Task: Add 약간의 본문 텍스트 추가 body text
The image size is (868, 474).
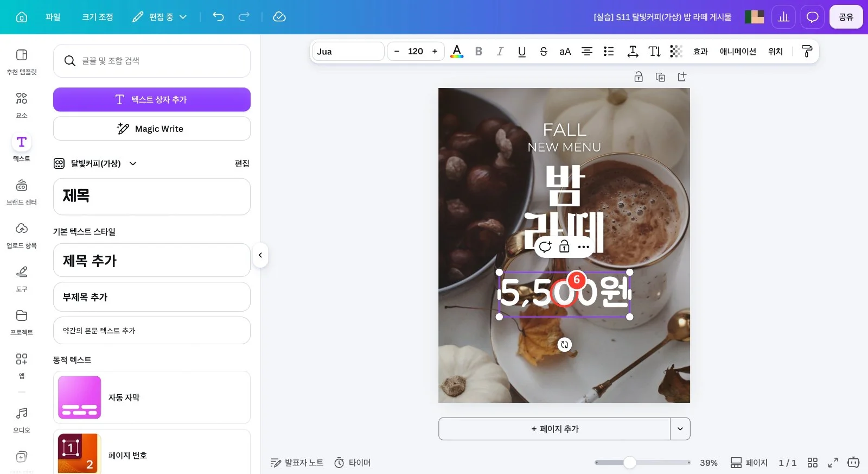Action: coord(152,331)
